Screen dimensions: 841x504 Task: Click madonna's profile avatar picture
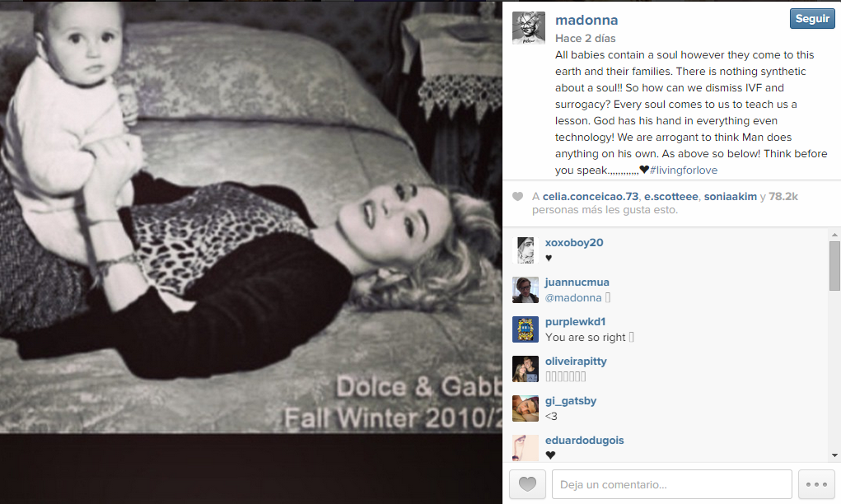[528, 28]
